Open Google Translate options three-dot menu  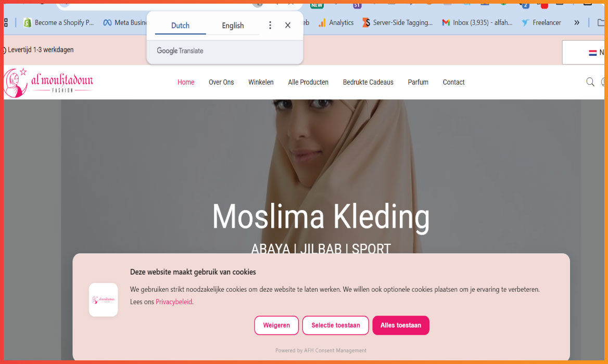pyautogui.click(x=270, y=25)
